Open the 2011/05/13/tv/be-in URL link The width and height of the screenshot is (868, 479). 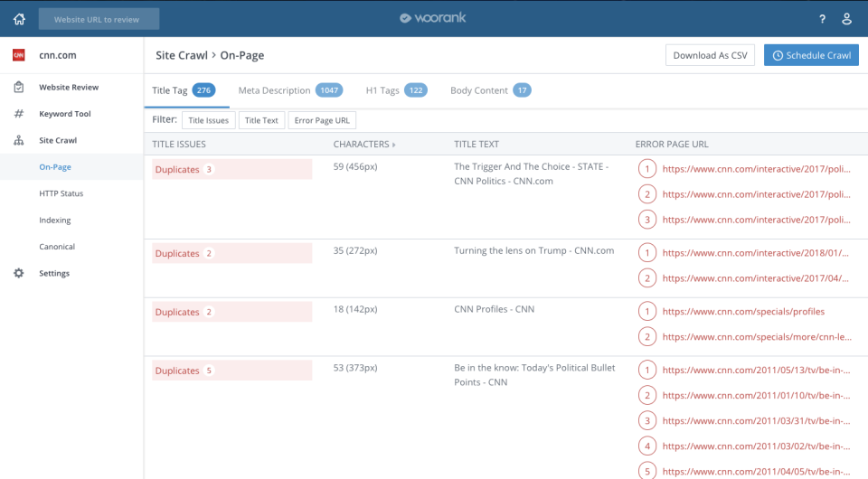pyautogui.click(x=756, y=370)
